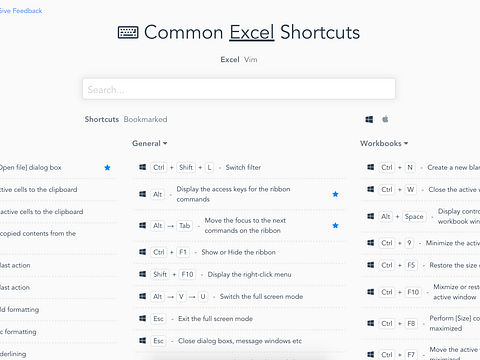Open the Give Feedback link
This screenshot has height=360, width=480.
21,11
